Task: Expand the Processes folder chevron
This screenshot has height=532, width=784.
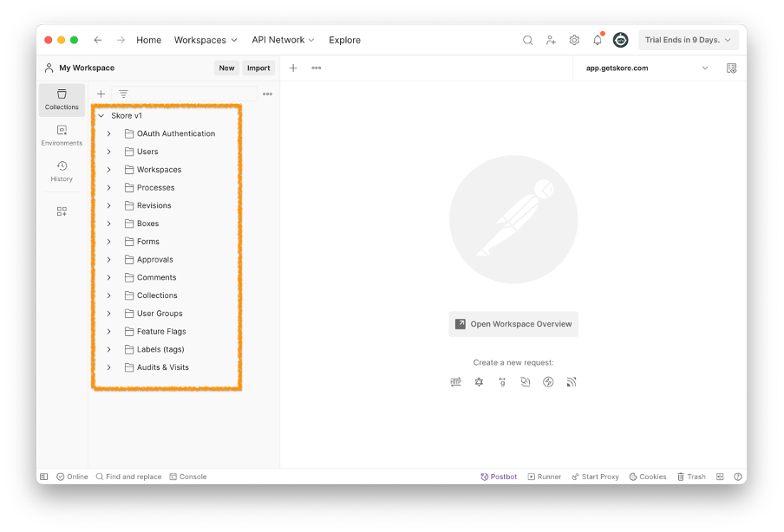Action: point(109,188)
